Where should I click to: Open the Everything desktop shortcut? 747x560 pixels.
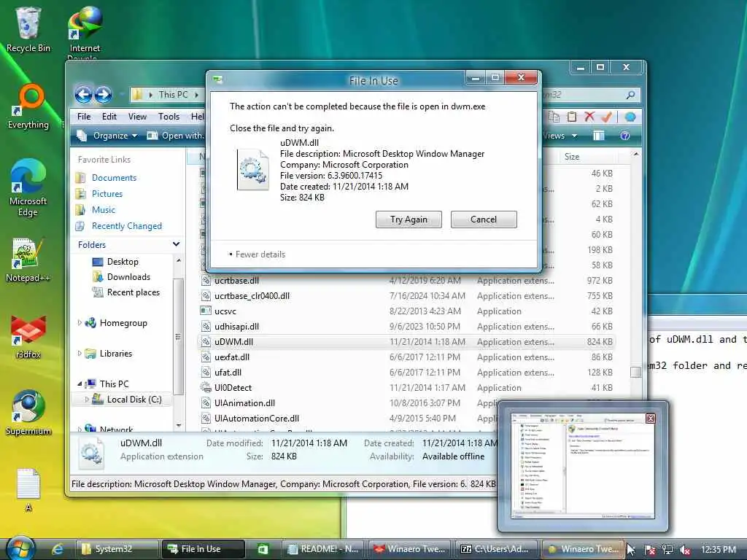tap(28, 106)
